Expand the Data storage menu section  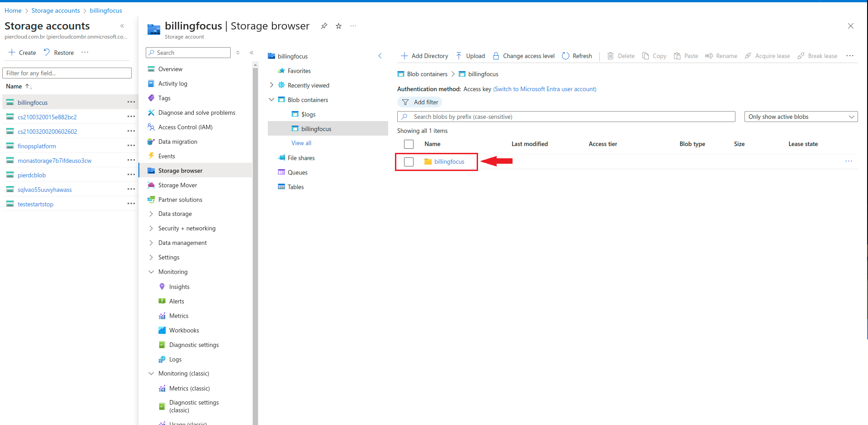coord(151,214)
